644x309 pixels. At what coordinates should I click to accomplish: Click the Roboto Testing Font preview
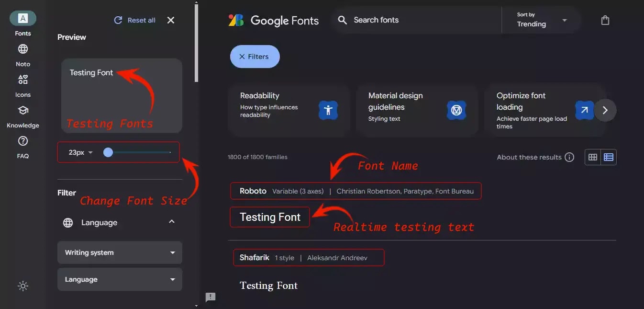click(270, 217)
